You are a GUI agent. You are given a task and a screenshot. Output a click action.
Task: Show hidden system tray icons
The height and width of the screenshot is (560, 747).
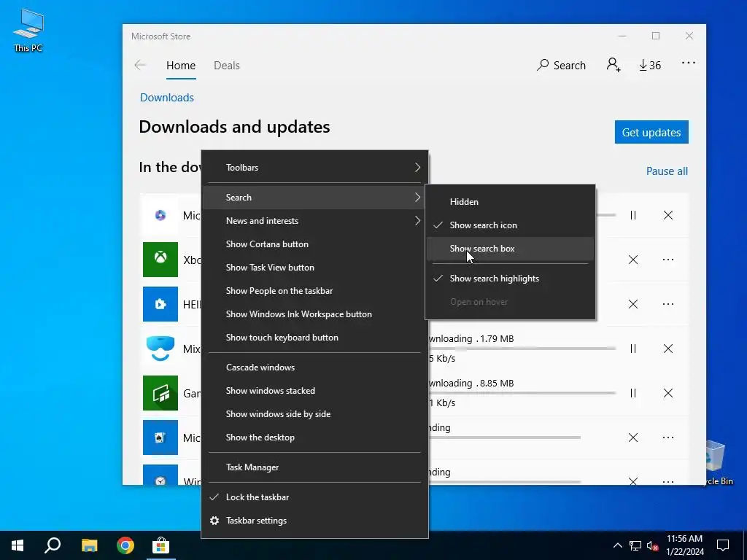617,545
